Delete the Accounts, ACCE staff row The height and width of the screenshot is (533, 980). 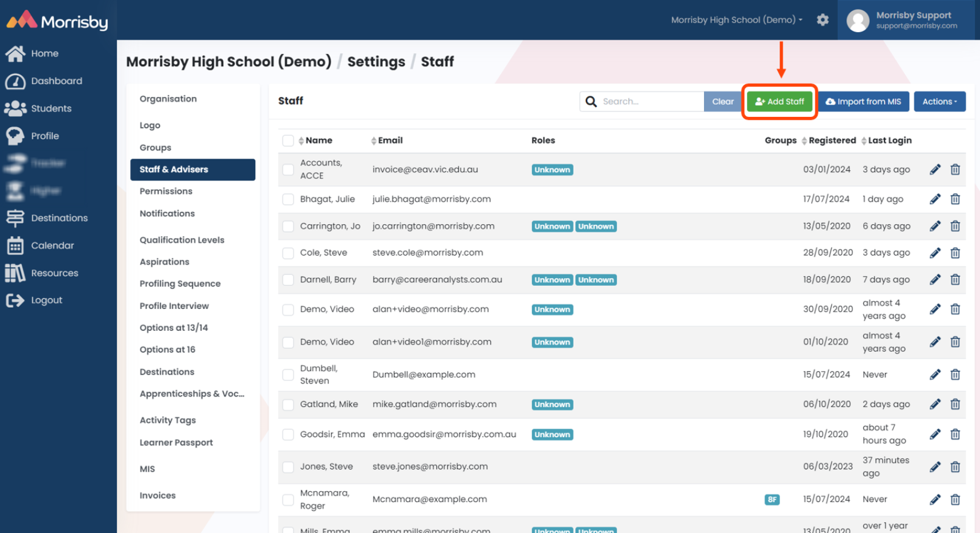pyautogui.click(x=955, y=170)
